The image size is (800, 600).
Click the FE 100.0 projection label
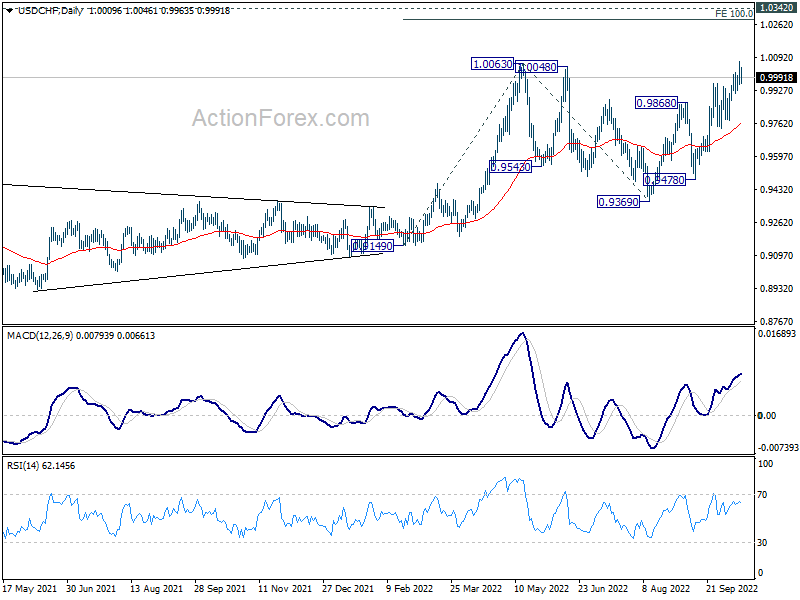[x=734, y=14]
